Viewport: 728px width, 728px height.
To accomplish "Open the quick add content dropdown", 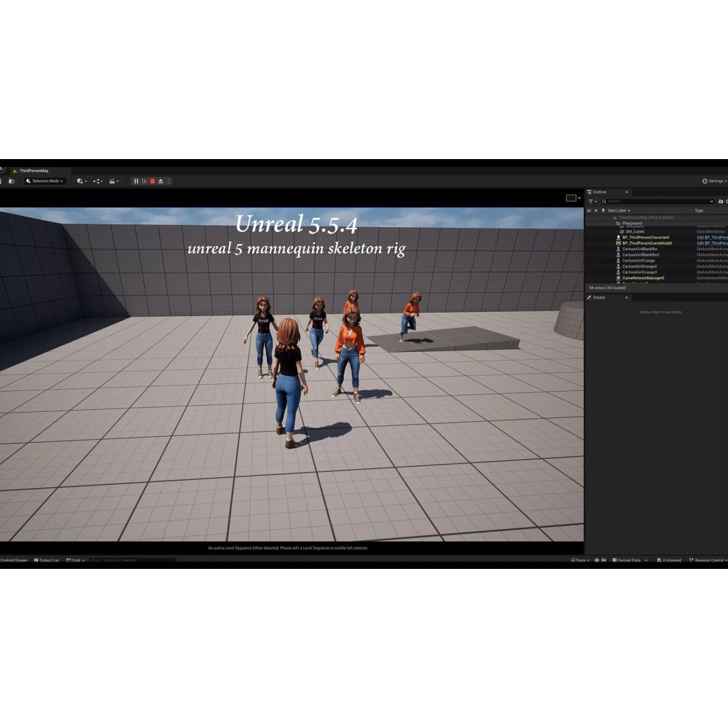I will [82, 181].
